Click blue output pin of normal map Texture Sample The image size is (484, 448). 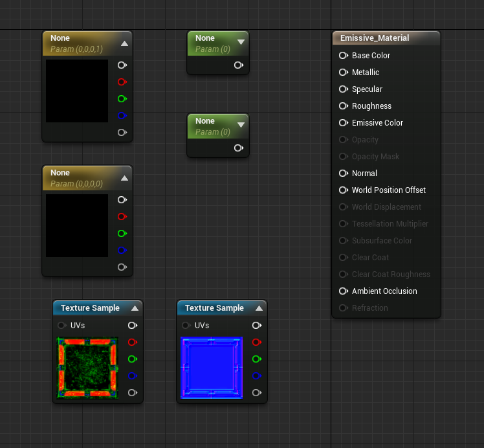tap(257, 375)
